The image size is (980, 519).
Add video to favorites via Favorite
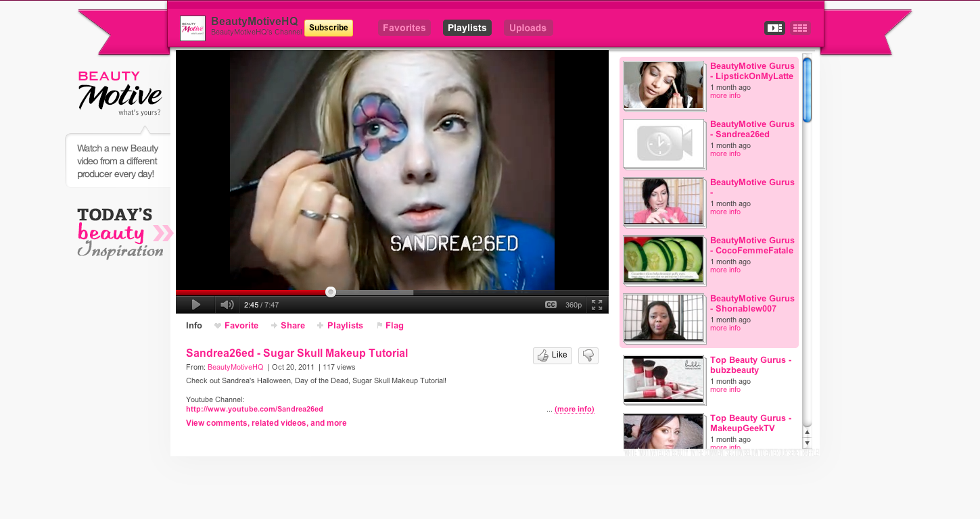[x=237, y=326]
